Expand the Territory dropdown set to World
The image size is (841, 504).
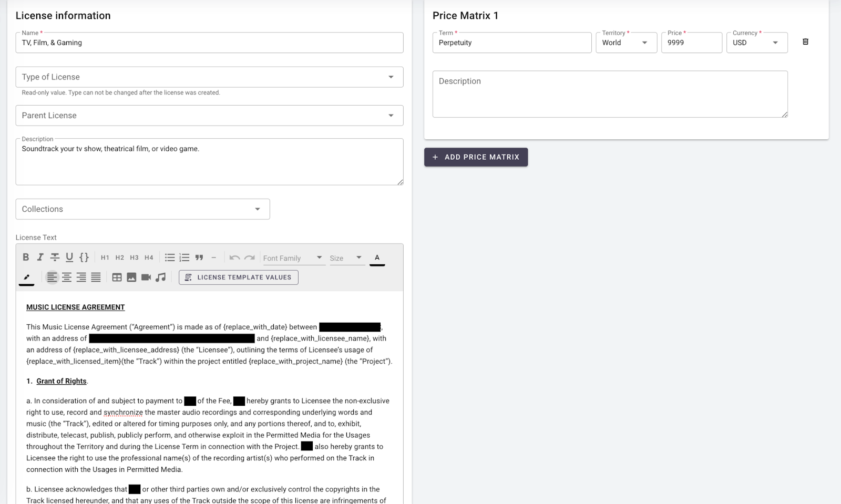point(626,43)
